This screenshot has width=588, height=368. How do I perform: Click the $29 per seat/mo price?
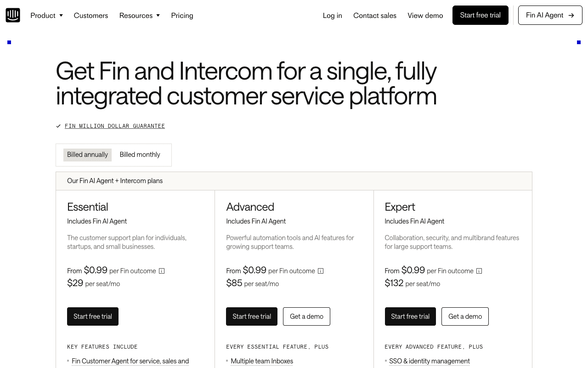pyautogui.click(x=94, y=283)
